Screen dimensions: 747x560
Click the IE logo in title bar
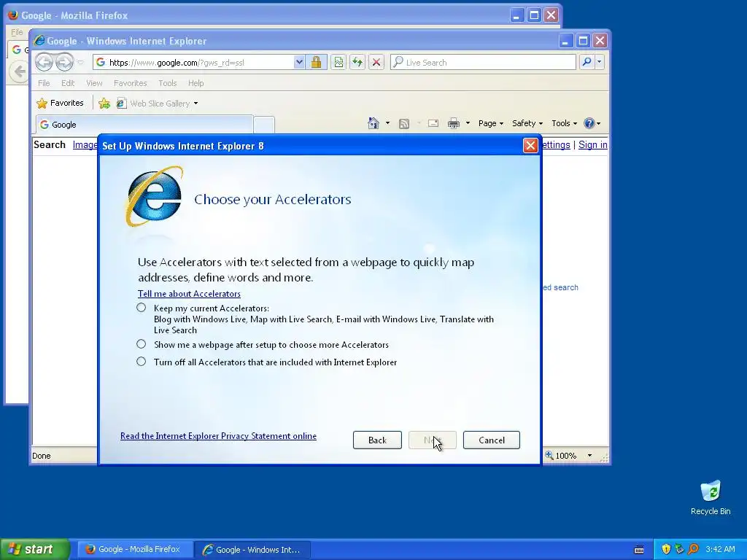(x=39, y=41)
